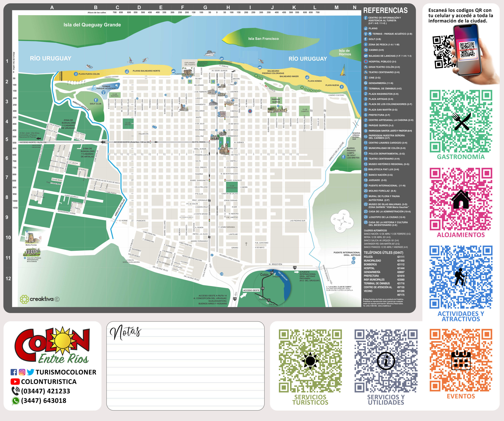Click the hiker icon in Actividades QR

(460, 277)
